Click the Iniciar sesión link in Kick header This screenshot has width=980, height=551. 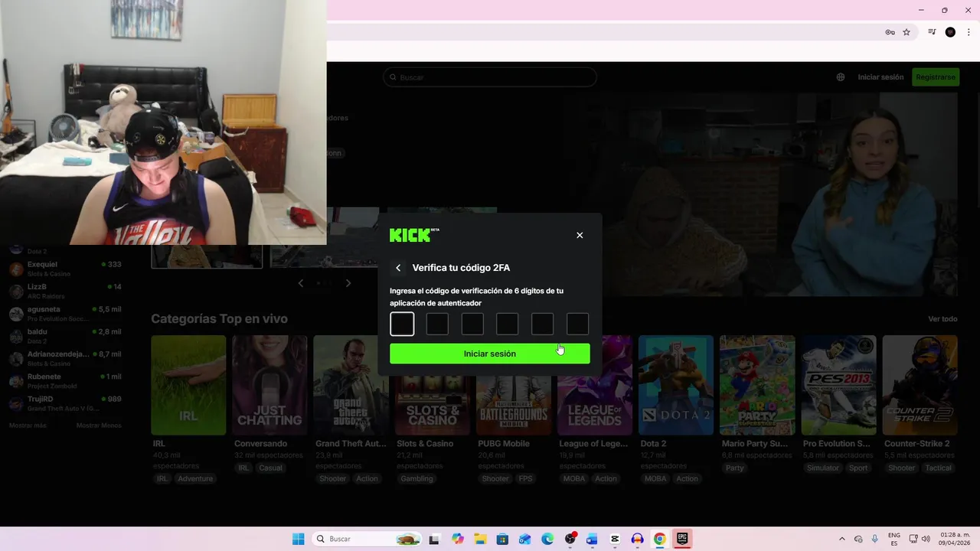[x=880, y=77]
